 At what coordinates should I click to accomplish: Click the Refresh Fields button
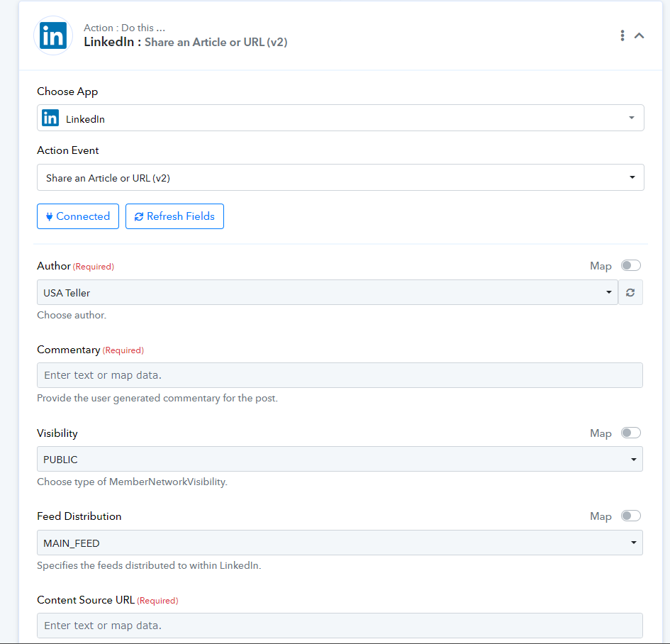click(174, 216)
